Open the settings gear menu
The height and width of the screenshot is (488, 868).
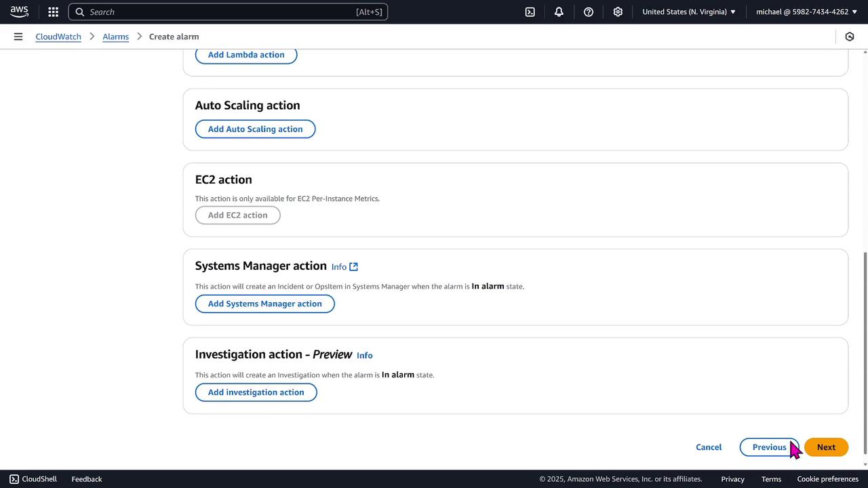(x=618, y=12)
